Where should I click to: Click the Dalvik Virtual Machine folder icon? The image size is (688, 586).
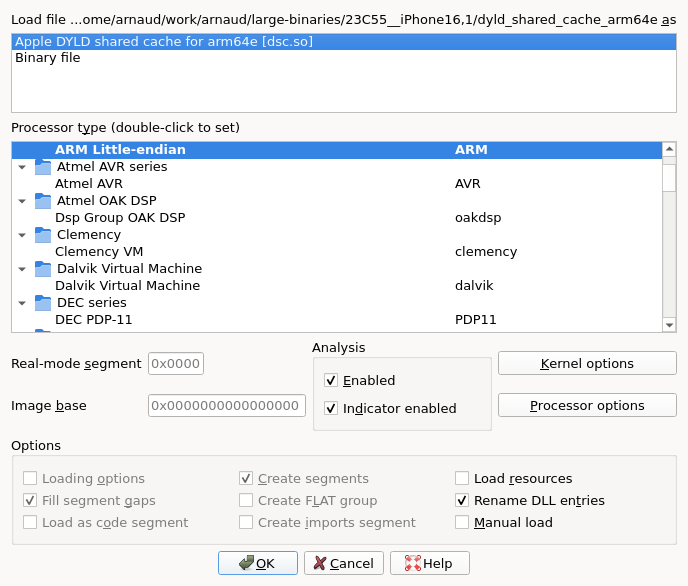point(43,269)
